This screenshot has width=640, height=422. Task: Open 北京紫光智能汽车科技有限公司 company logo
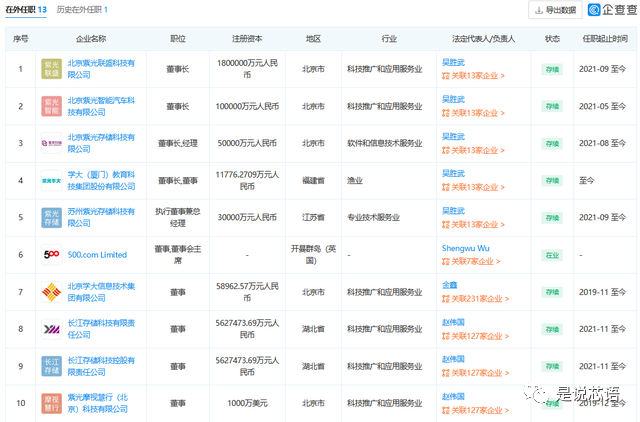51,106
